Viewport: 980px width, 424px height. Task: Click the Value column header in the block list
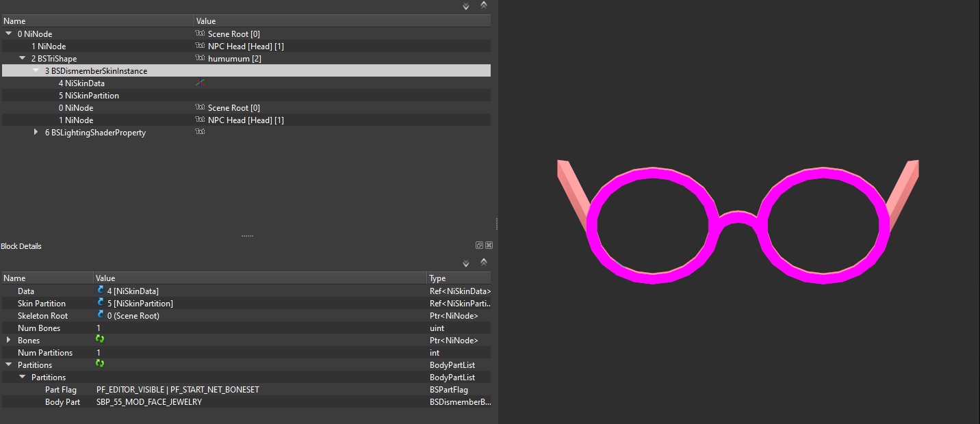[342, 21]
